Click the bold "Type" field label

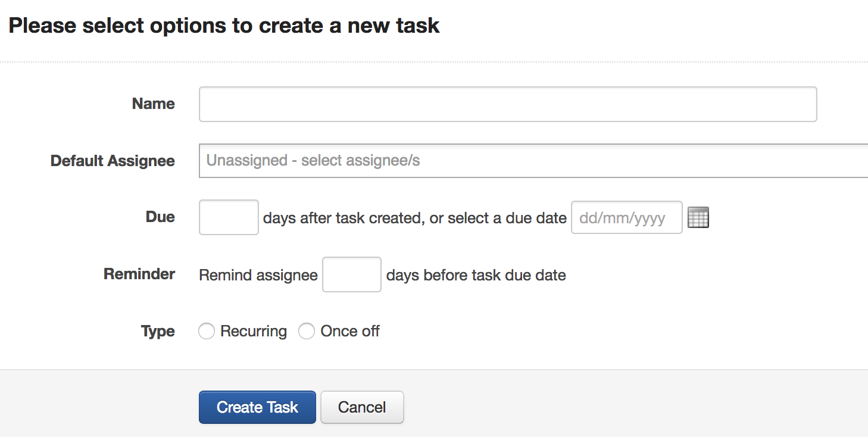[158, 331]
